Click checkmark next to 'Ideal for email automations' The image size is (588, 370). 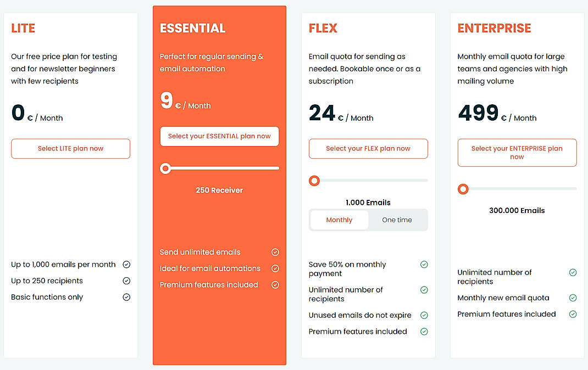[275, 268]
